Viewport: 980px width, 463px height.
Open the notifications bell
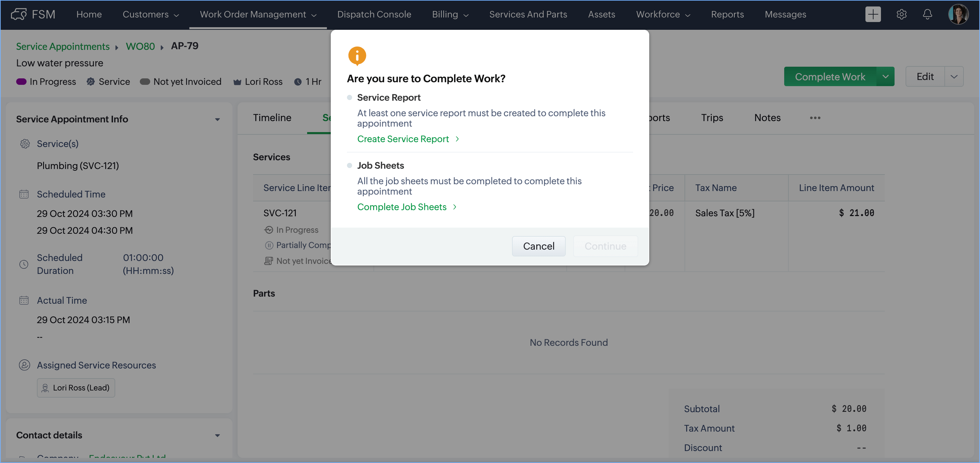(928, 15)
